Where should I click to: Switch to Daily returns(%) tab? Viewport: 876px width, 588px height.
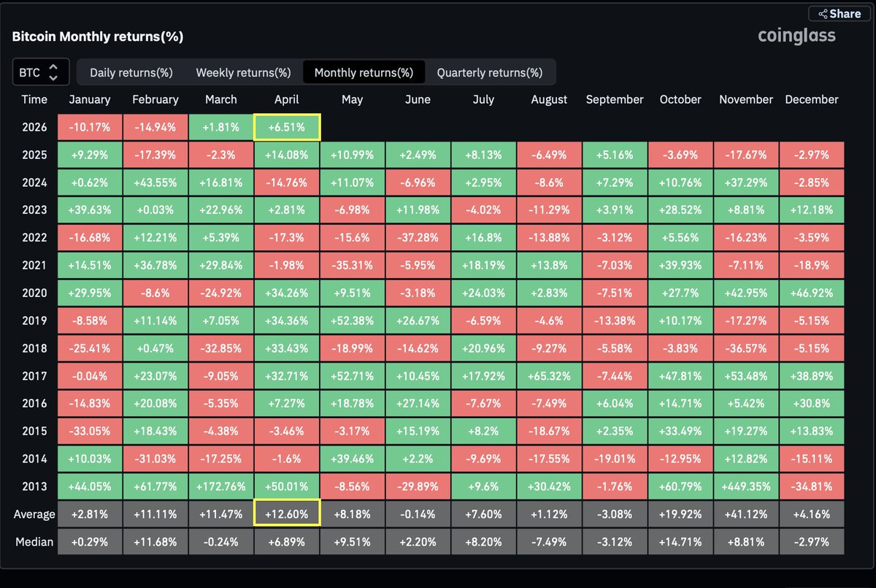point(131,73)
